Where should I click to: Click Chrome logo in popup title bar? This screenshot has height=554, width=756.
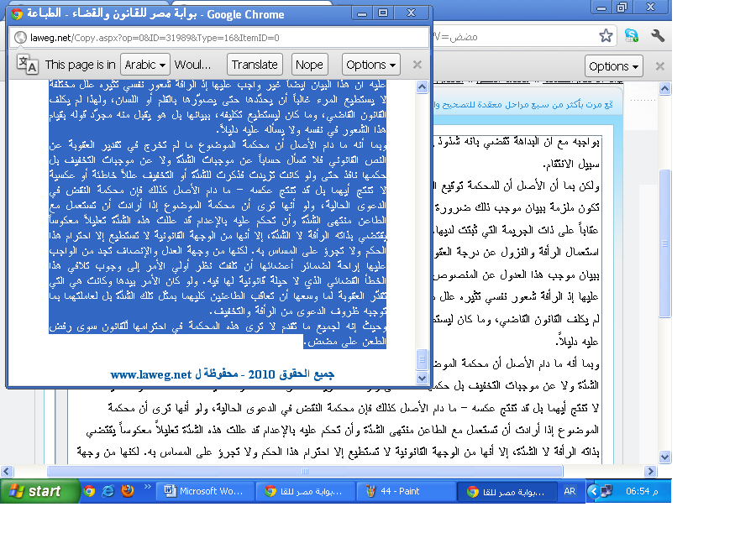(x=17, y=14)
